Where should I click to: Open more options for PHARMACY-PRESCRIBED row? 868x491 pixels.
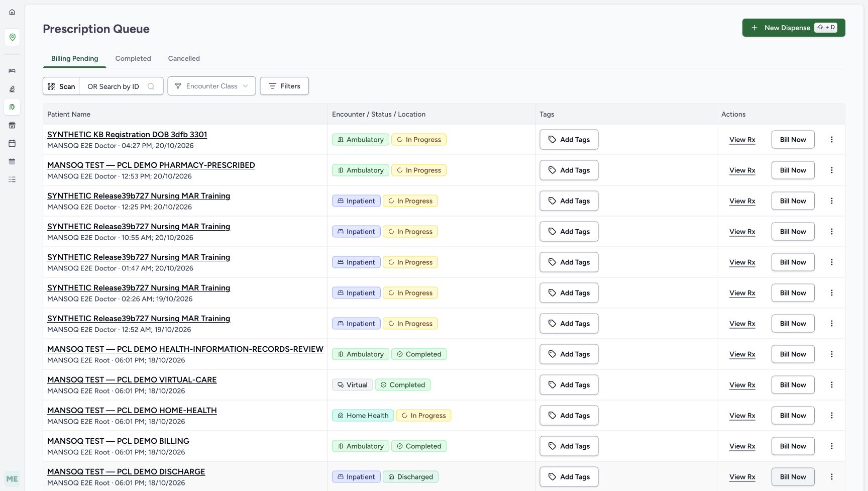tap(831, 170)
